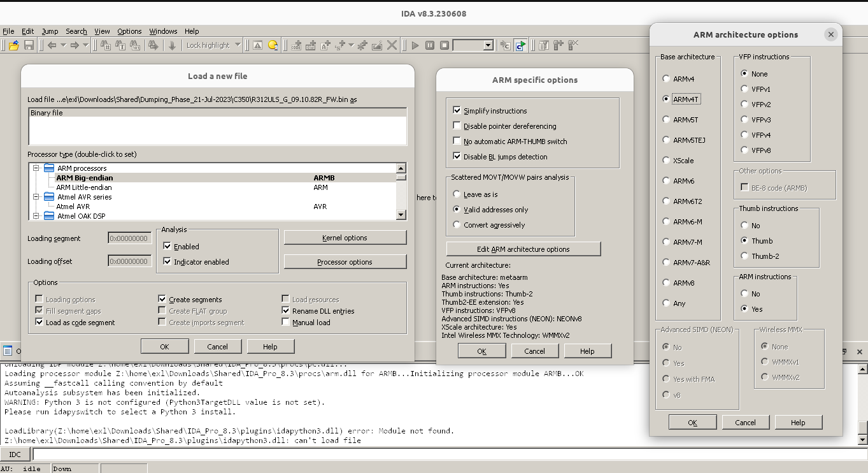
Task: Click Help in ARM specific options dialog
Action: (587, 351)
